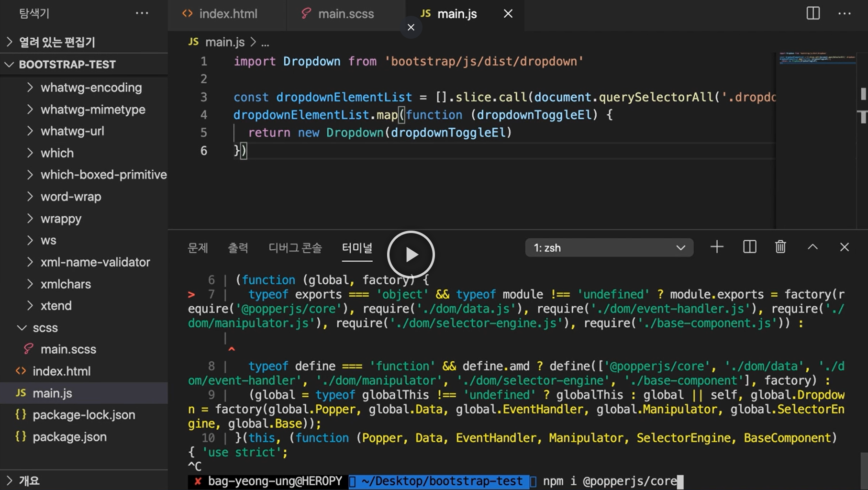
Task: Collapse the BOOTSTRAP-TEST folder section
Action: pyautogui.click(x=84, y=64)
